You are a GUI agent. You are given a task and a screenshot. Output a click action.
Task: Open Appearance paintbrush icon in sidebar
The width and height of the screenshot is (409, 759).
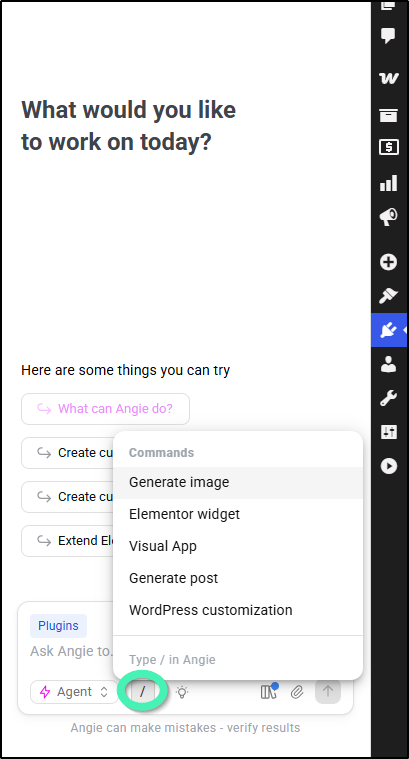pyautogui.click(x=388, y=295)
